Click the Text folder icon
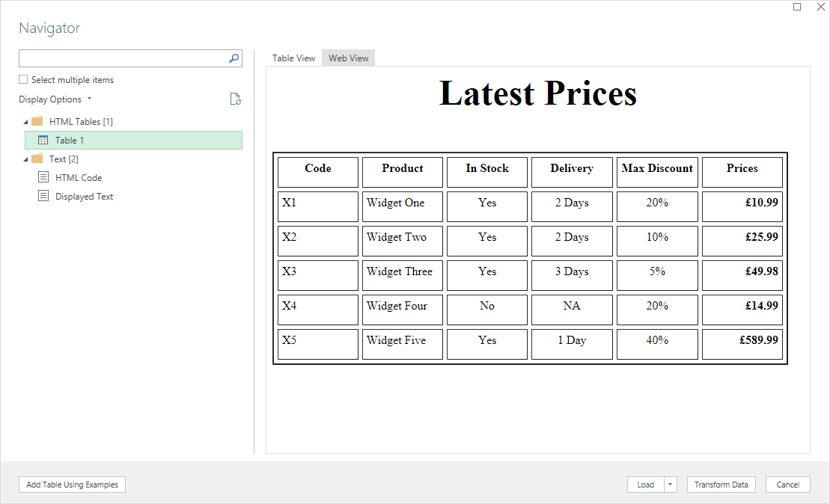Screen dimensions: 830x504 (x=37, y=159)
